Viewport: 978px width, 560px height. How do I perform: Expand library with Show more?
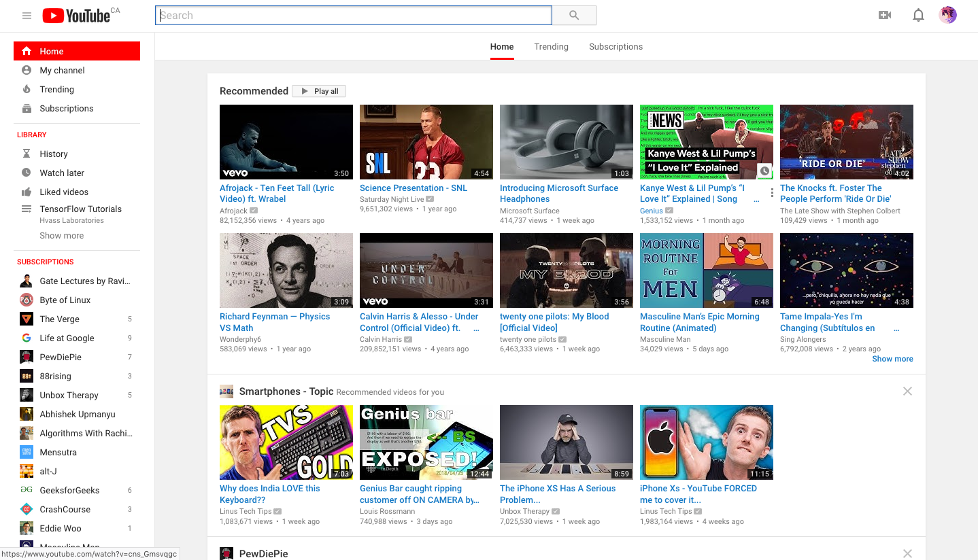pyautogui.click(x=62, y=236)
